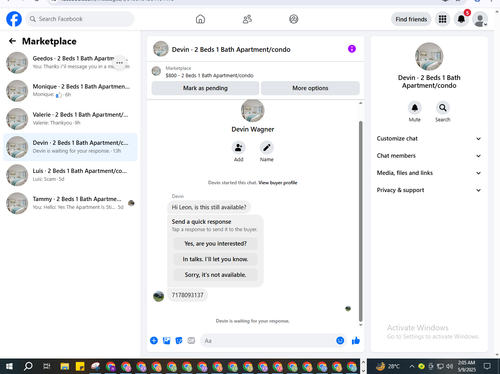Click the phone number 7178093137 message
This screenshot has width=500, height=374.
[187, 295]
